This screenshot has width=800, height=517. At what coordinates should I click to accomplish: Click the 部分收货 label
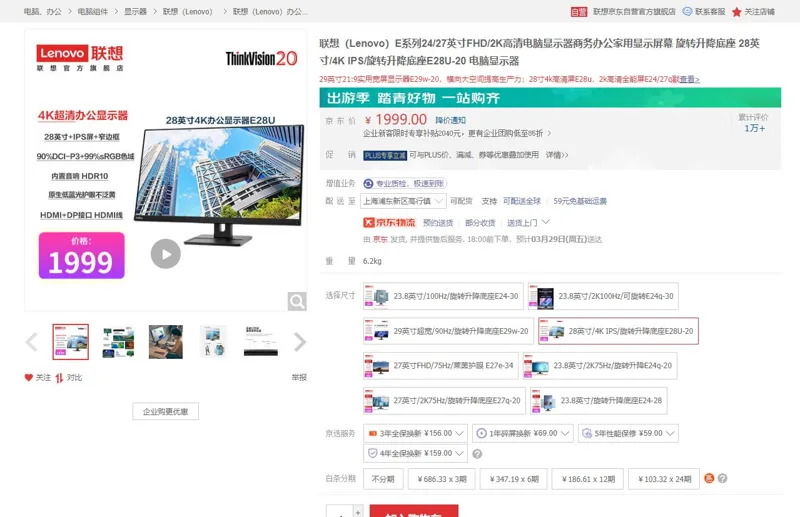(480, 223)
